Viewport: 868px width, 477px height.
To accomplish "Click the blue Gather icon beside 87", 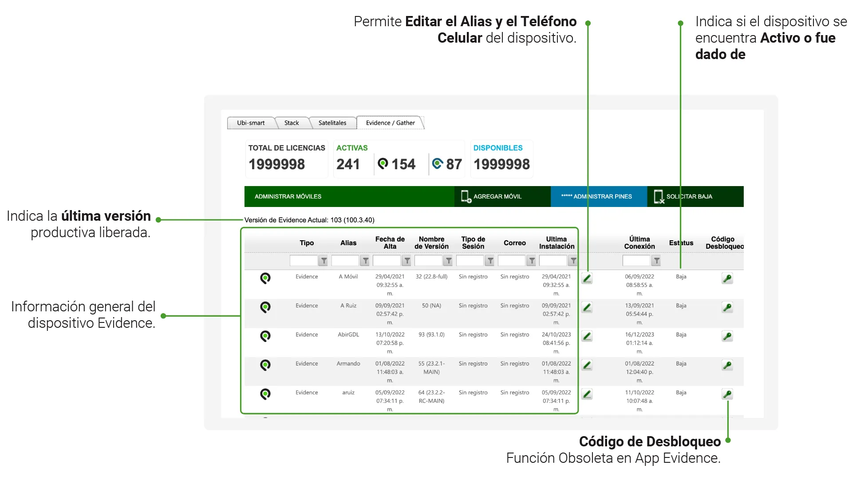I will pos(438,164).
